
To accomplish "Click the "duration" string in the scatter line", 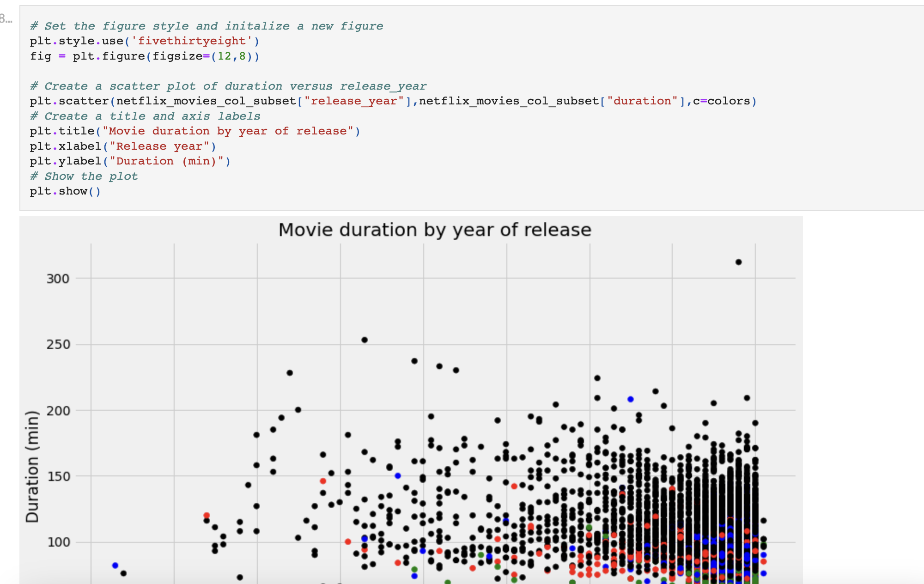I will point(642,101).
